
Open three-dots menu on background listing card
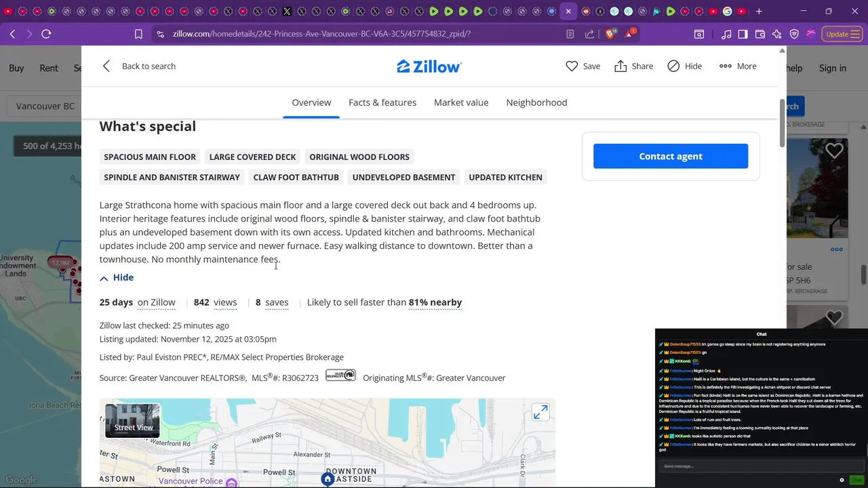pyautogui.click(x=837, y=249)
